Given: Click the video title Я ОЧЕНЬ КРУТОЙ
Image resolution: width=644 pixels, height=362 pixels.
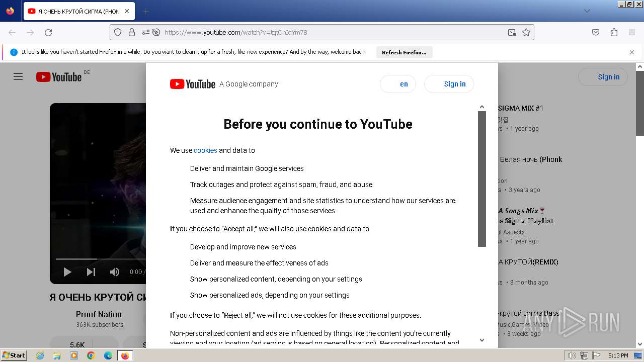Looking at the screenshot, I should pos(98,297).
